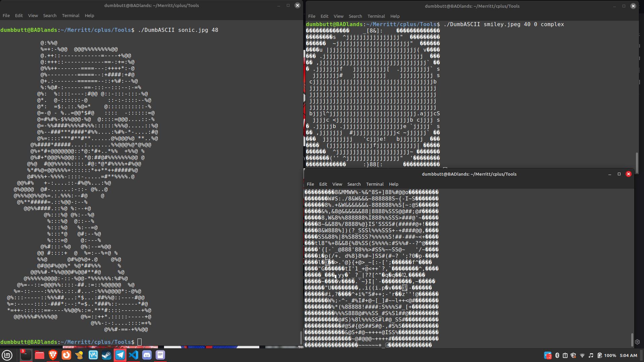Open Terminal menu in bottom-right terminal
Image resolution: width=644 pixels, height=362 pixels.
tap(375, 184)
